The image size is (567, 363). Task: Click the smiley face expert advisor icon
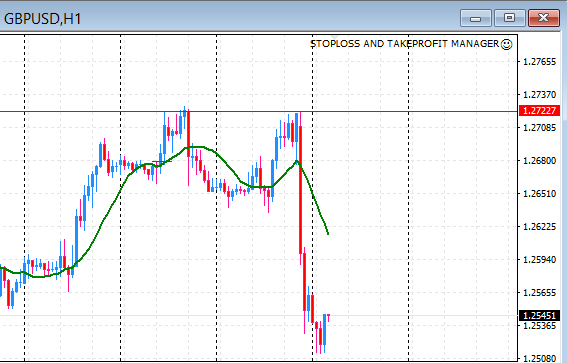pos(506,44)
